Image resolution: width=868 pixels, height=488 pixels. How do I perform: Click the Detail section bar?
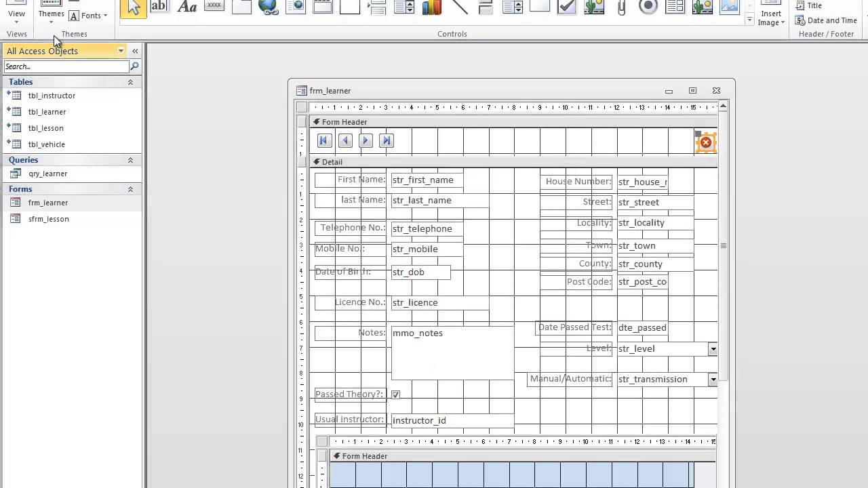[513, 162]
